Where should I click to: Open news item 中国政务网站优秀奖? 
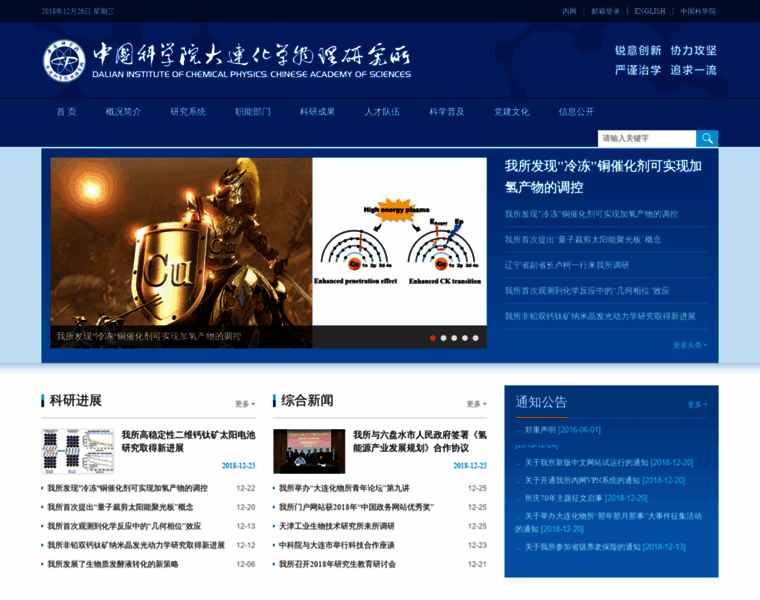356,507
